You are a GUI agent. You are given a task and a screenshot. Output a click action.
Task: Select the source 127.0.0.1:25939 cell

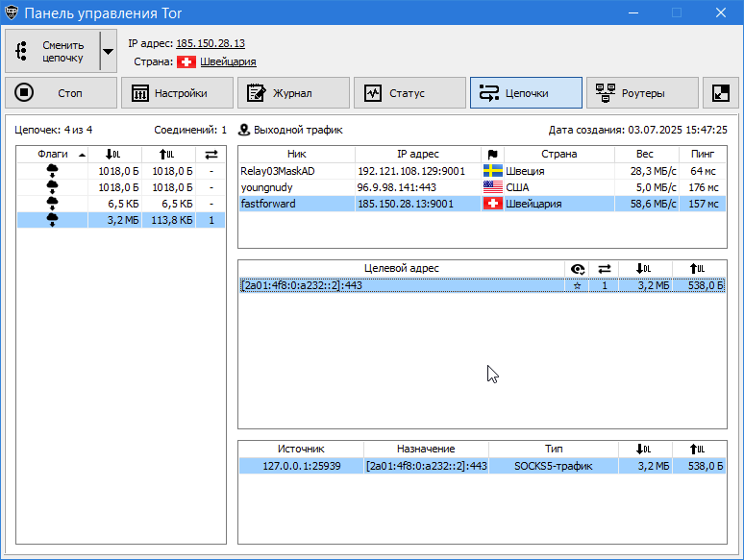(301, 466)
